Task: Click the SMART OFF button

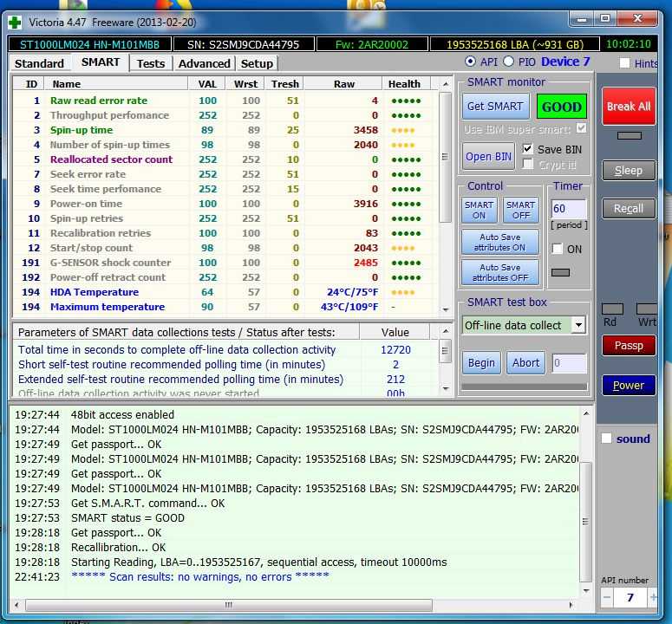Action: tap(521, 211)
